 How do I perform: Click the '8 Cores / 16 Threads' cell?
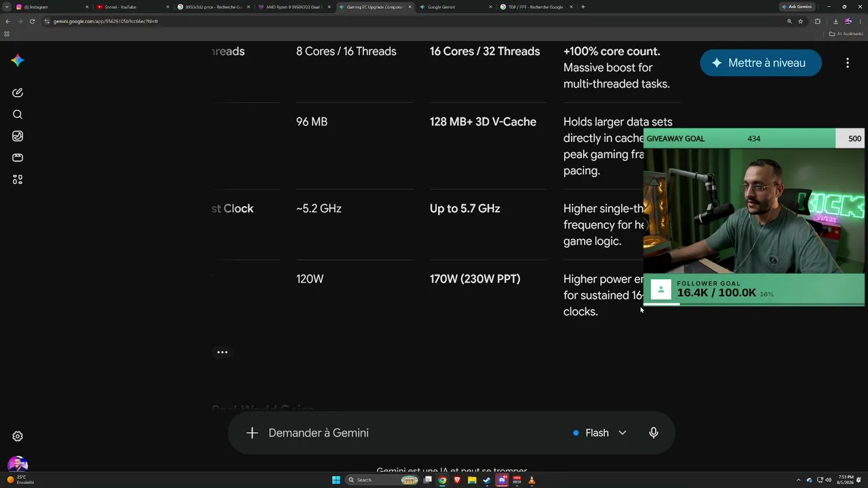[x=347, y=52]
